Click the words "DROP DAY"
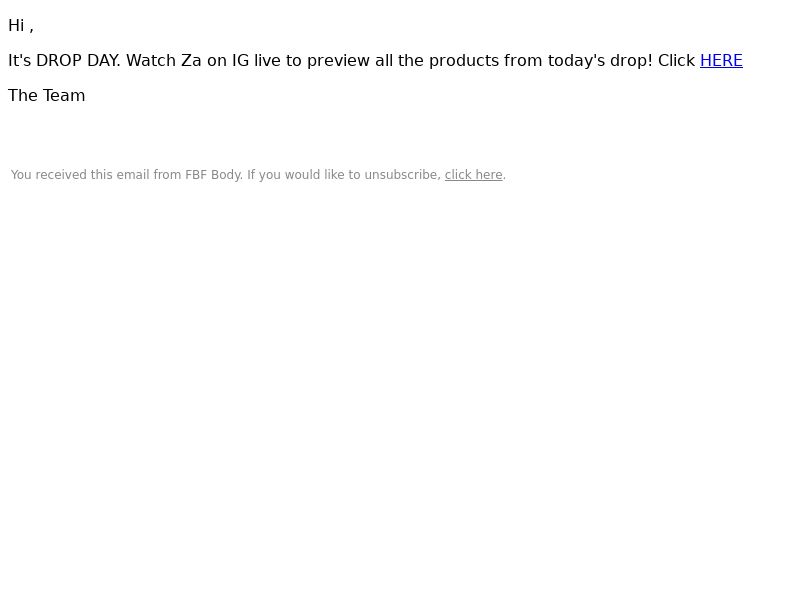 tap(77, 61)
